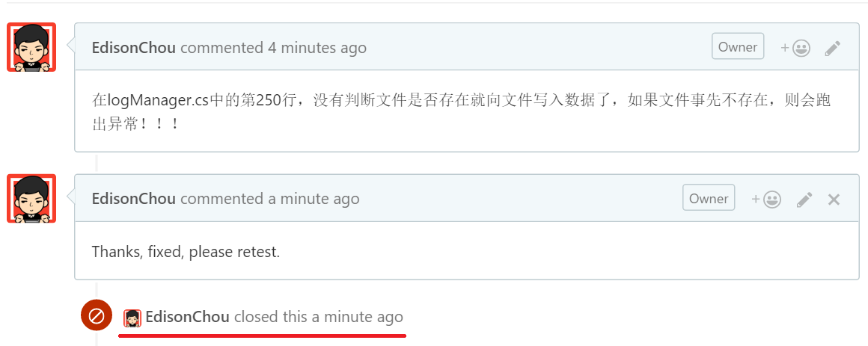Click the 'Thanks, fixed, please retest.' text
The height and width of the screenshot is (346, 868).
coord(186,252)
